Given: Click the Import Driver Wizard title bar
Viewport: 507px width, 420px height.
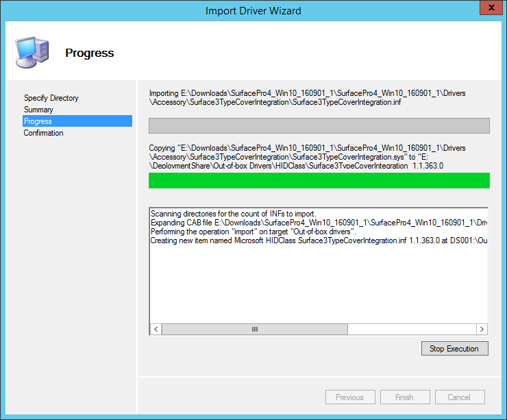Looking at the screenshot, I should pos(253,10).
